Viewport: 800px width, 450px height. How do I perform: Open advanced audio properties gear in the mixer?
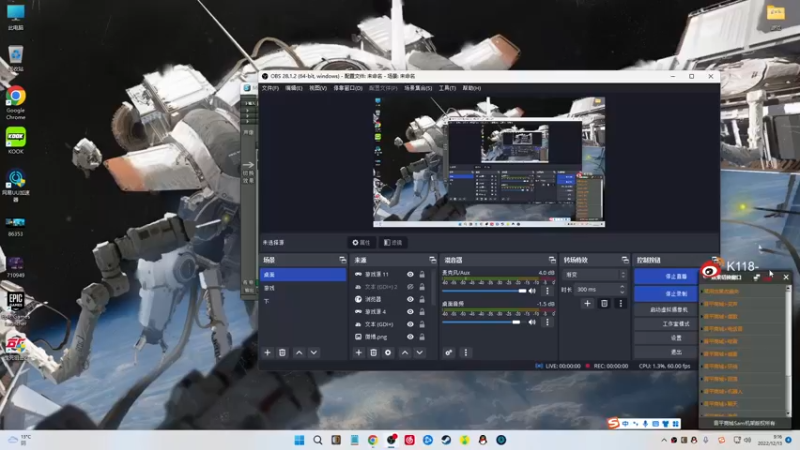click(x=448, y=353)
